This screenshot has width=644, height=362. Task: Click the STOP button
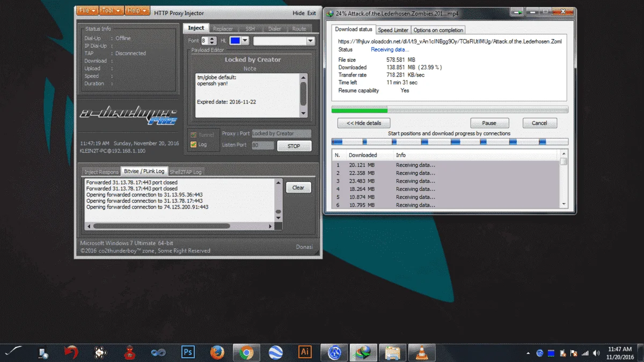[x=294, y=146]
